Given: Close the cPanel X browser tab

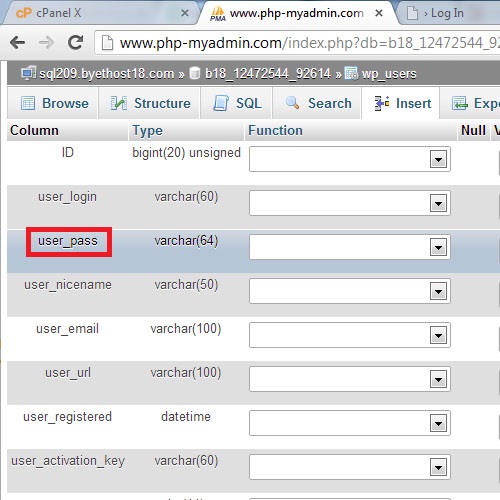Looking at the screenshot, I should coord(185,13).
